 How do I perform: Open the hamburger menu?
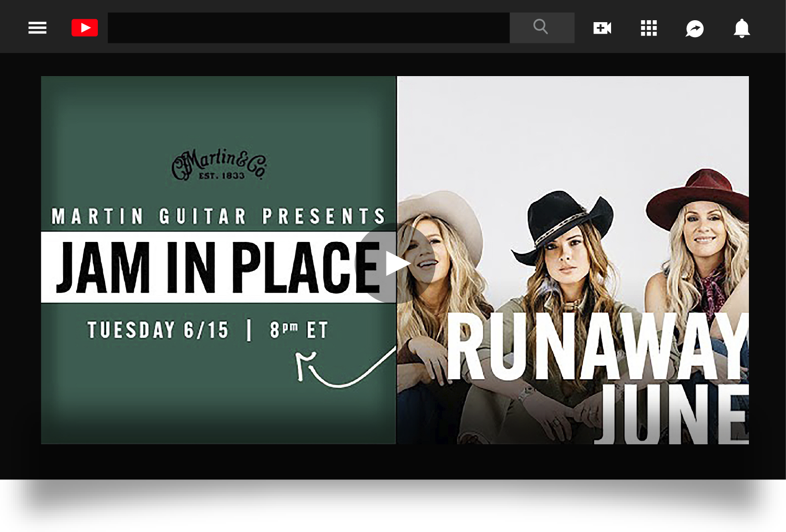click(x=37, y=28)
